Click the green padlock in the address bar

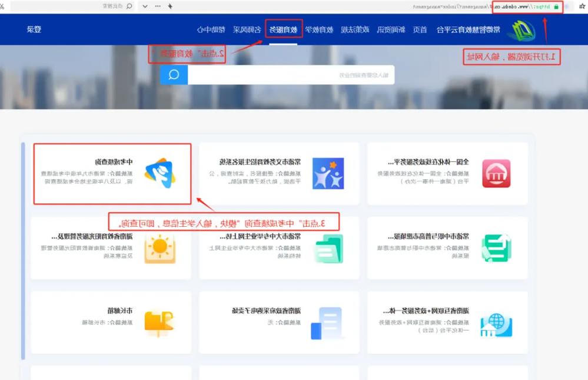pyautogui.click(x=556, y=6)
